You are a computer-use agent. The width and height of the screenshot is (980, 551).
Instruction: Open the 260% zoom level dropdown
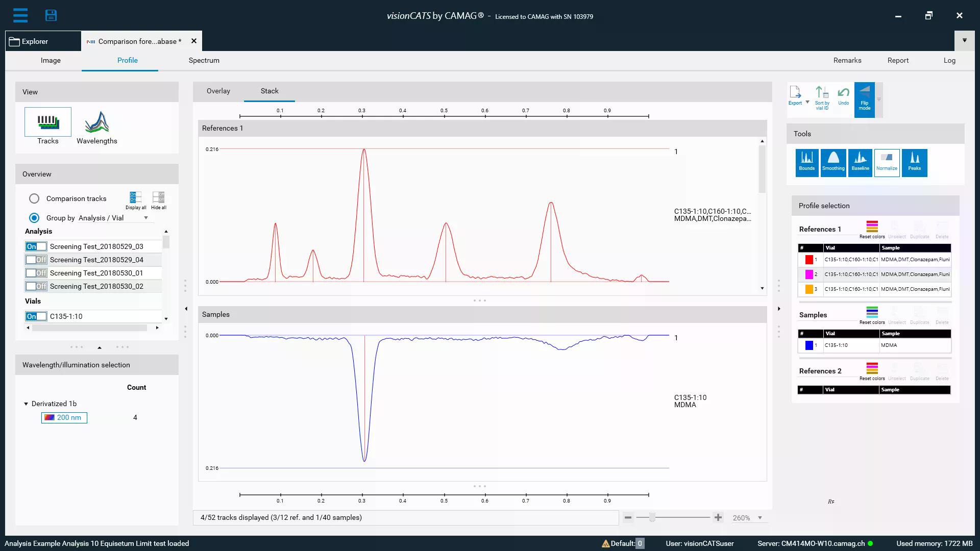pos(759,518)
